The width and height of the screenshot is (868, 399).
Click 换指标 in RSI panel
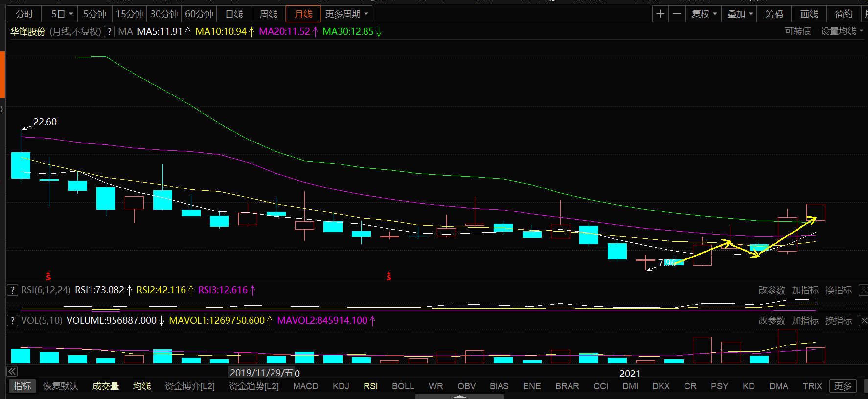(839, 290)
